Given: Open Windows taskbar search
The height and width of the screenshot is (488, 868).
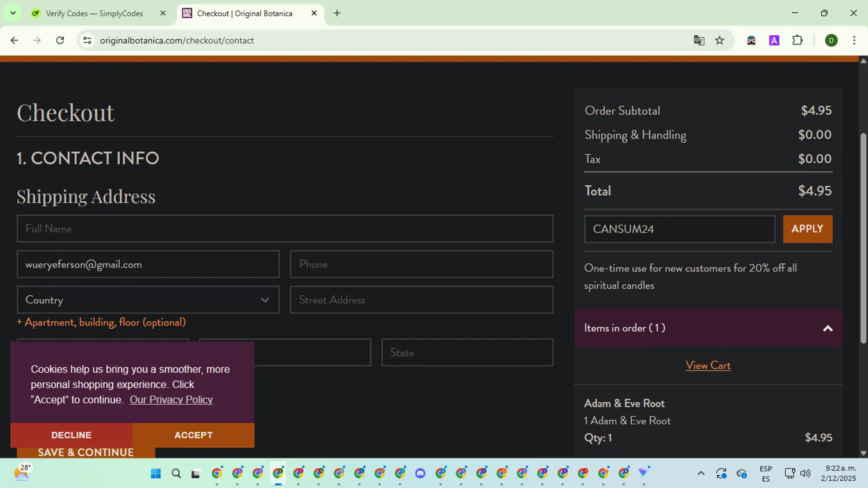Looking at the screenshot, I should tap(176, 474).
